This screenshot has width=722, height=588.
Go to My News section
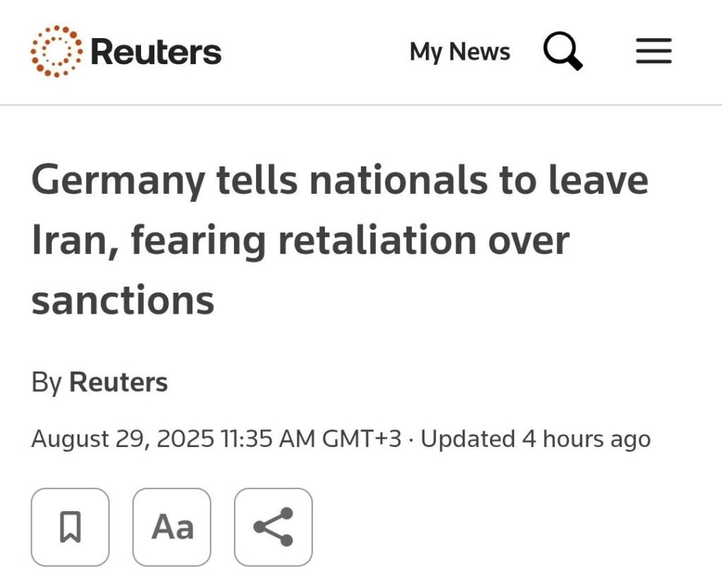(x=460, y=51)
